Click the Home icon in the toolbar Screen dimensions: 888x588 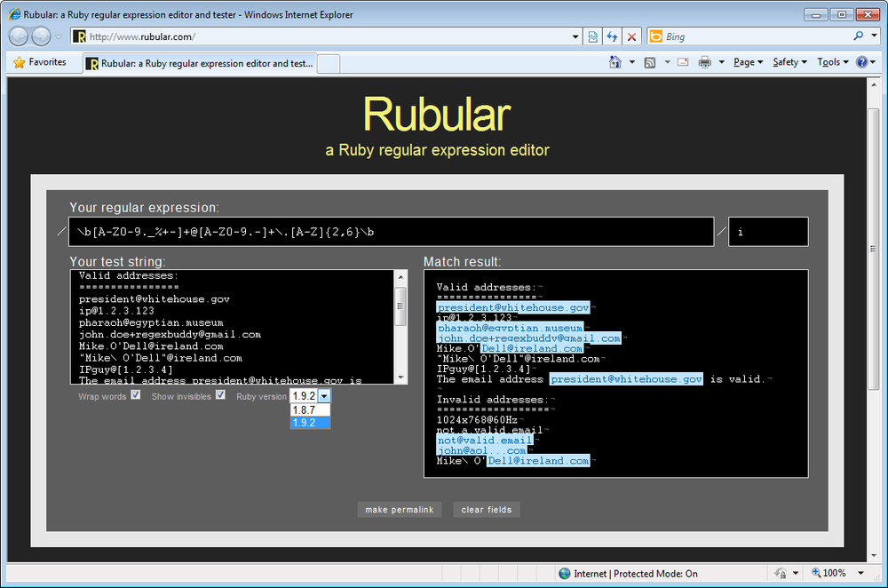click(x=615, y=62)
